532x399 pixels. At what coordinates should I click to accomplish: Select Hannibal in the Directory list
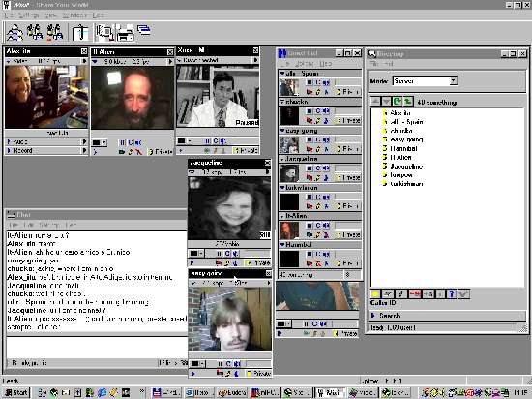pyautogui.click(x=403, y=148)
